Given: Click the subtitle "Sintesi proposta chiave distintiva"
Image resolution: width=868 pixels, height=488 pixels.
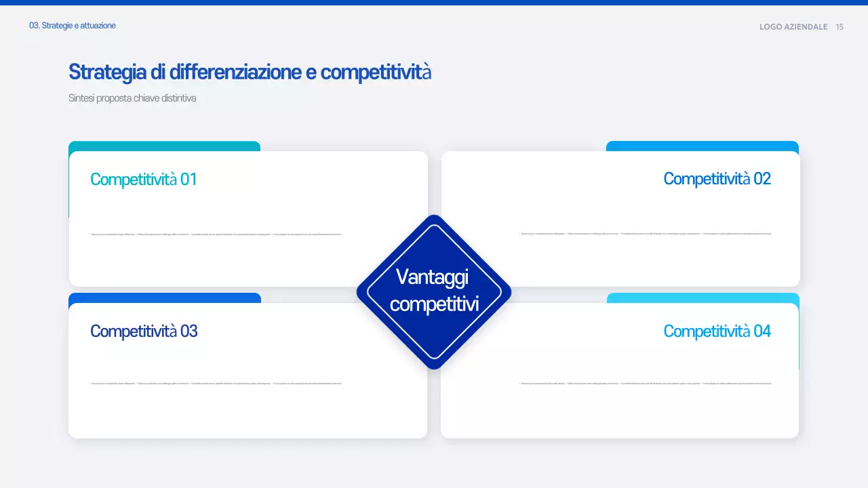Looking at the screenshot, I should coord(132,98).
